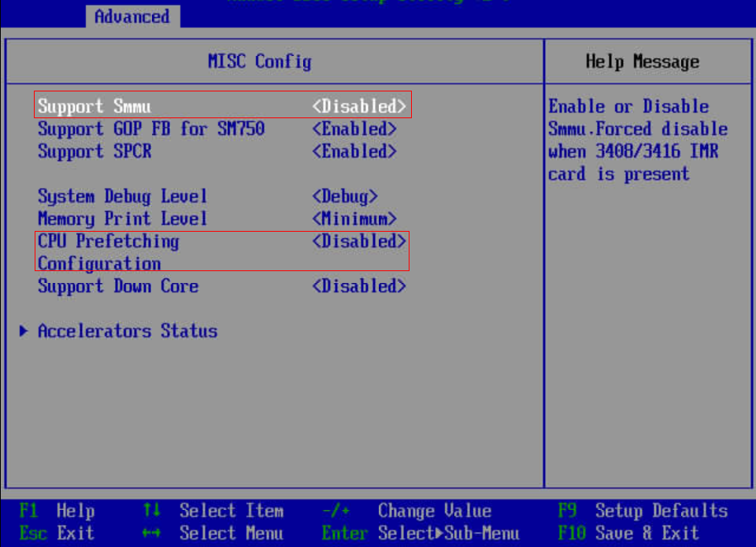Open the System Debug Level Debug option
The image size is (756, 547).
click(345, 196)
